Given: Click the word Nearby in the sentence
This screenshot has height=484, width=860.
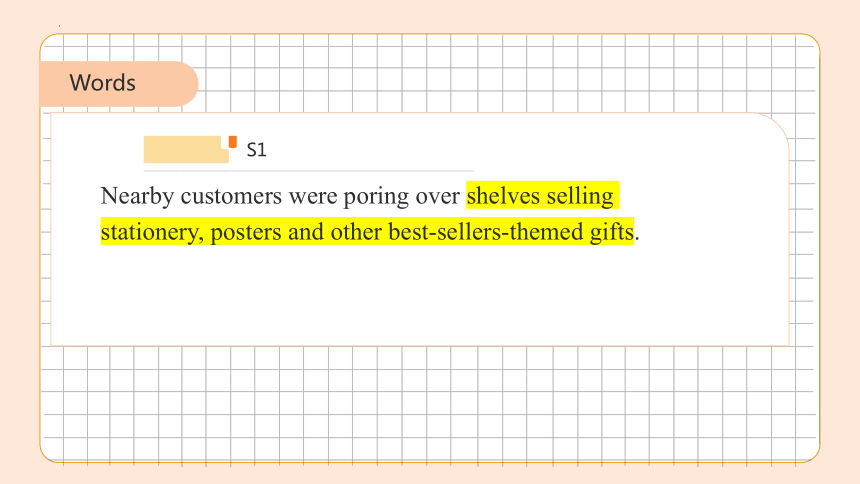Looking at the screenshot, I should point(137,196).
